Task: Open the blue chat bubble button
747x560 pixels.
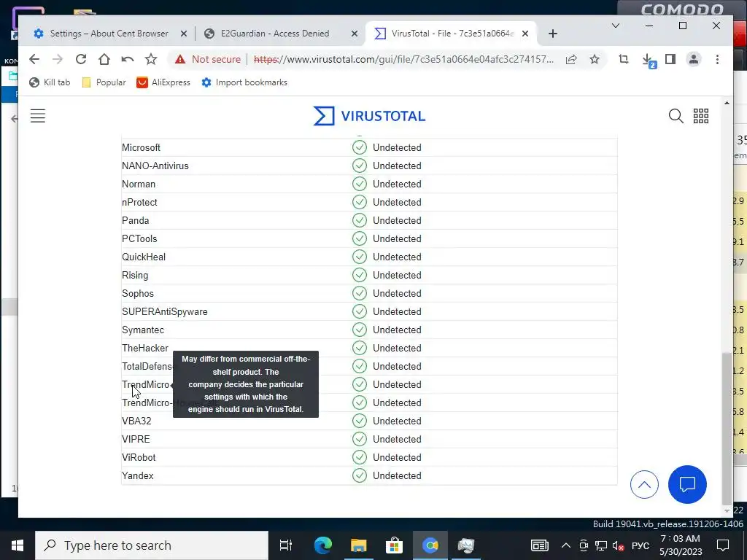Action: (x=687, y=485)
